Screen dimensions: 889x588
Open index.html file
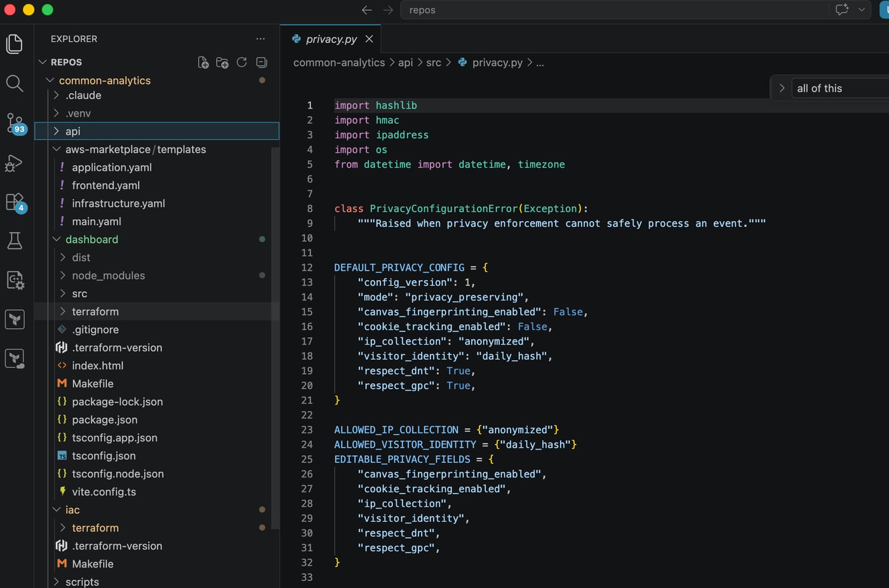[x=97, y=366]
